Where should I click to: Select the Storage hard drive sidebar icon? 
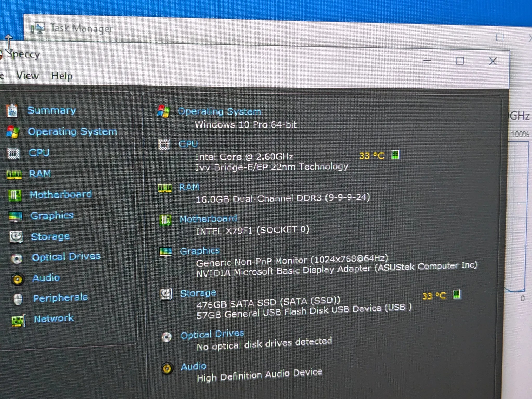pos(16,237)
